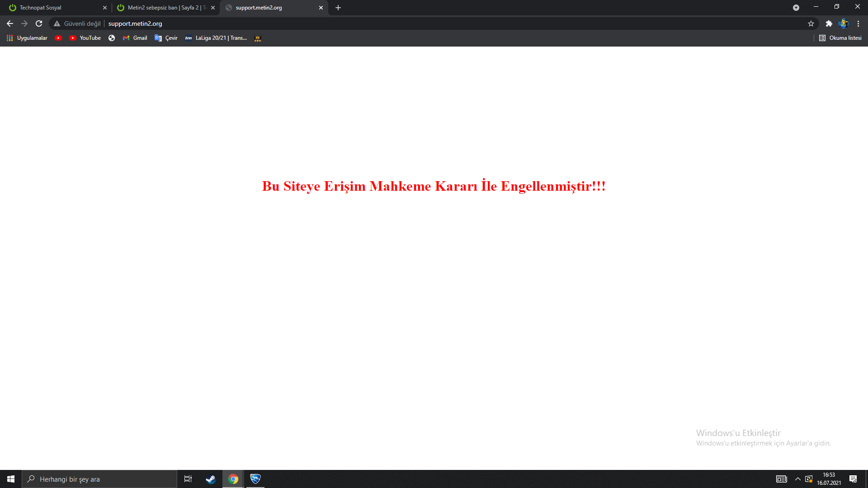The height and width of the screenshot is (488, 868).
Task: Go back to previous page
Action: pos(10,23)
